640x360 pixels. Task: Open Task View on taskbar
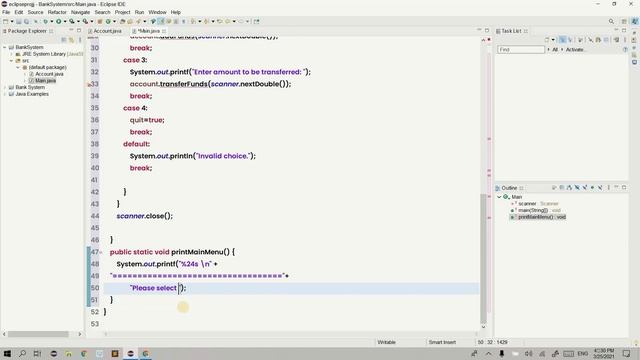(x=37, y=353)
